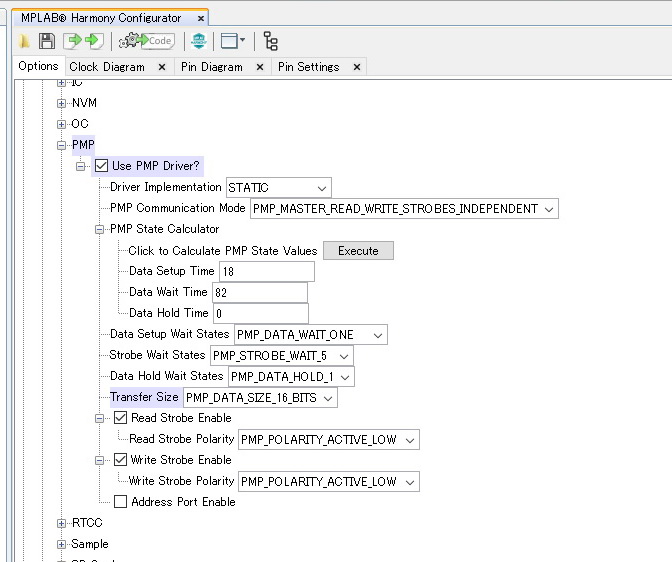Toggle the Use PMP Driver checkbox
Image resolution: width=672 pixels, height=562 pixels.
click(x=102, y=166)
